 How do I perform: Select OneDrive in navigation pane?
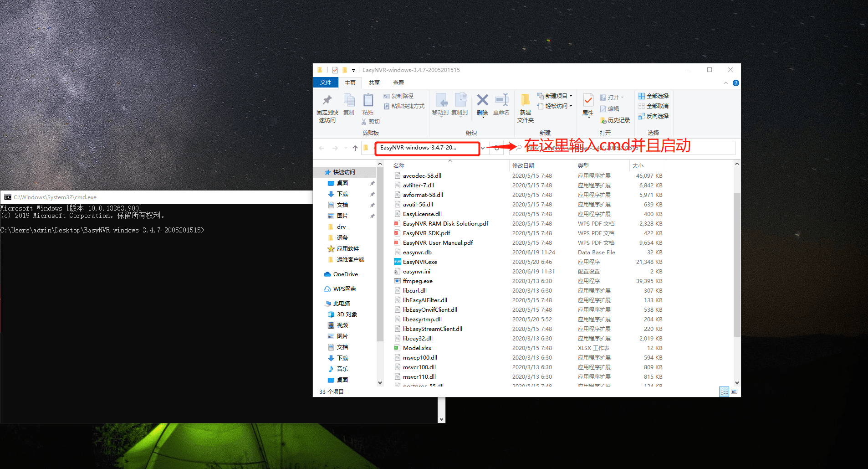[345, 274]
